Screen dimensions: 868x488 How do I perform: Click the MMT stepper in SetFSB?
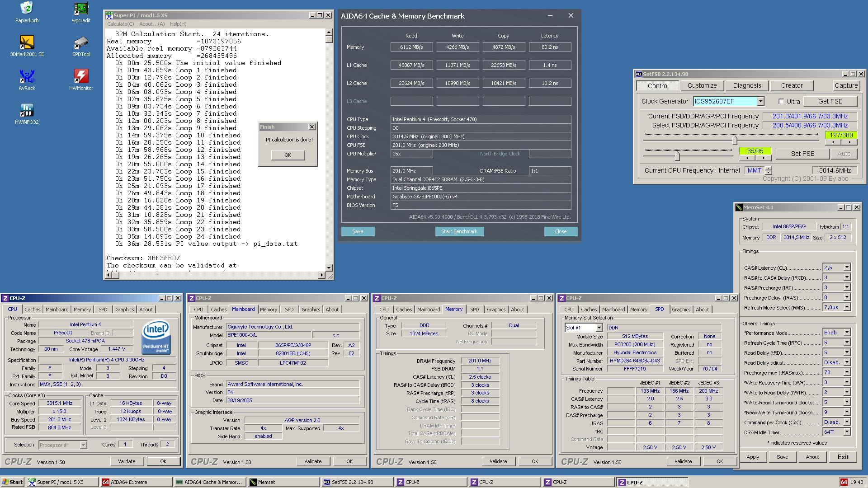(769, 170)
